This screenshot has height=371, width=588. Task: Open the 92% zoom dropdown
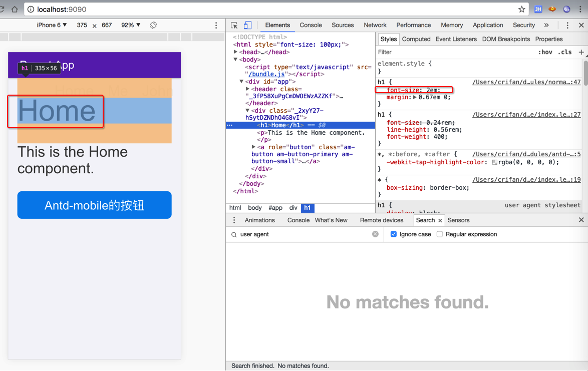pyautogui.click(x=131, y=25)
